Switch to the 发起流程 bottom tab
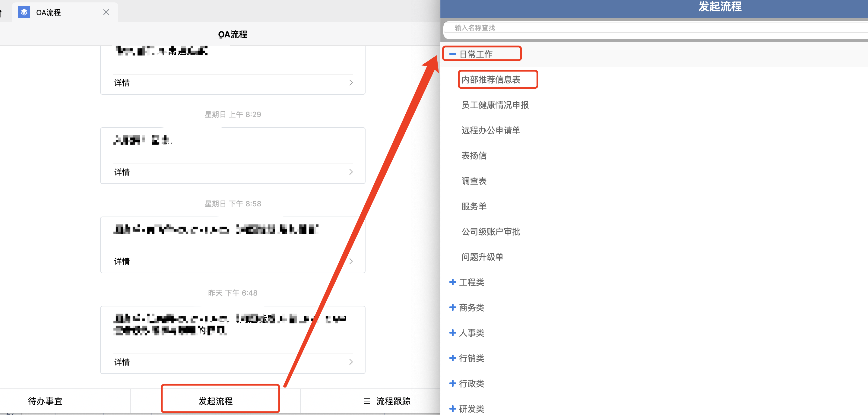Image resolution: width=868 pixels, height=415 pixels. point(216,401)
